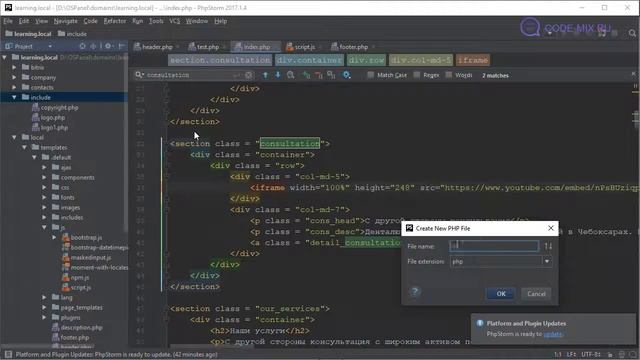Image resolution: width=640 pixels, height=360 pixels.
Task: Click iframe breadcrumb
Action: (x=473, y=60)
